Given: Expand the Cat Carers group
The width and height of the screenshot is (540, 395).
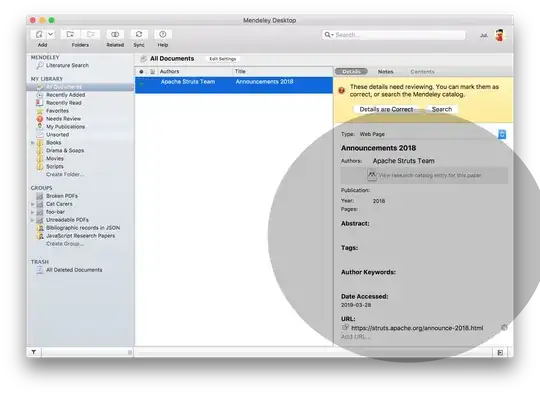Looking at the screenshot, I should click(x=33, y=204).
